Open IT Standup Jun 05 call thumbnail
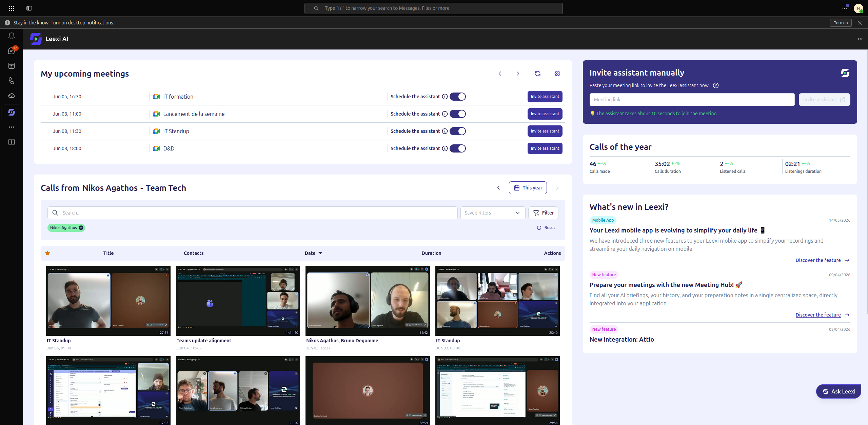868x425 pixels. (108, 301)
